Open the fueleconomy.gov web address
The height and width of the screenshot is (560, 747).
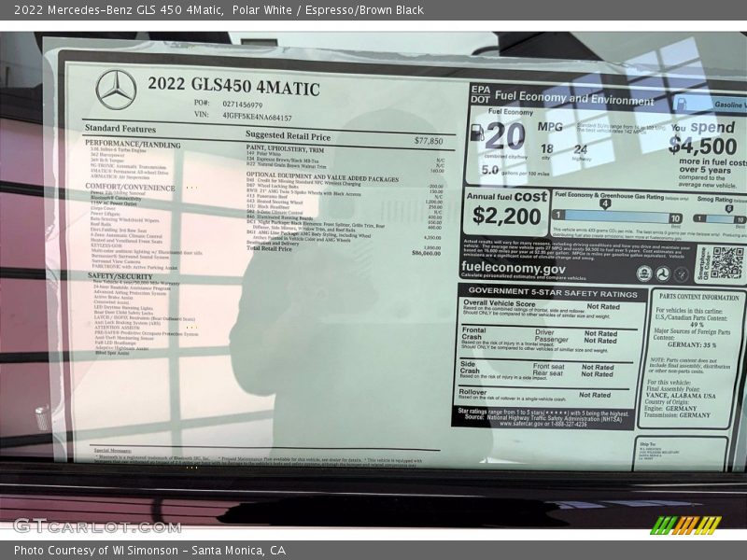[513, 268]
